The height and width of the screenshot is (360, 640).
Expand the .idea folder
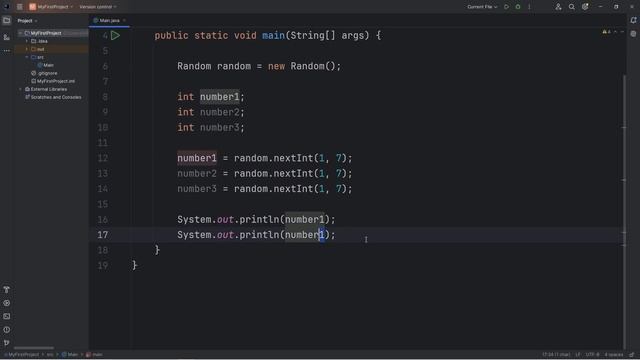[27, 41]
